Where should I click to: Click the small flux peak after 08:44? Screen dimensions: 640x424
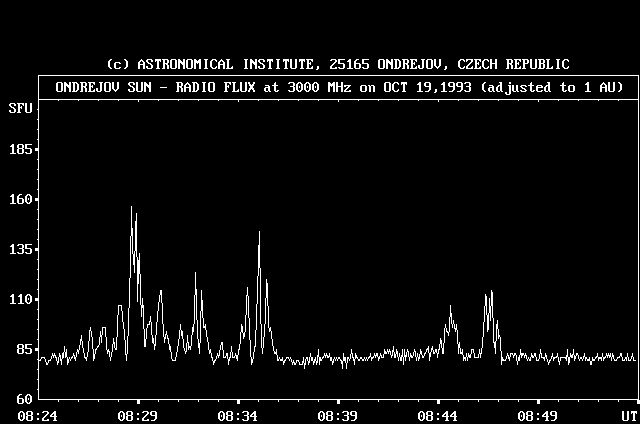coord(450,308)
